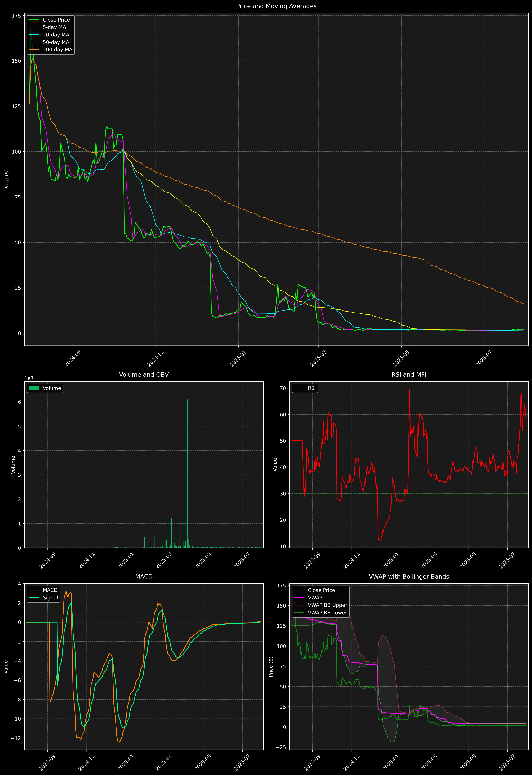The width and height of the screenshot is (532, 775).
Task: Click the 'RSI' legend label text
Action: (312, 388)
